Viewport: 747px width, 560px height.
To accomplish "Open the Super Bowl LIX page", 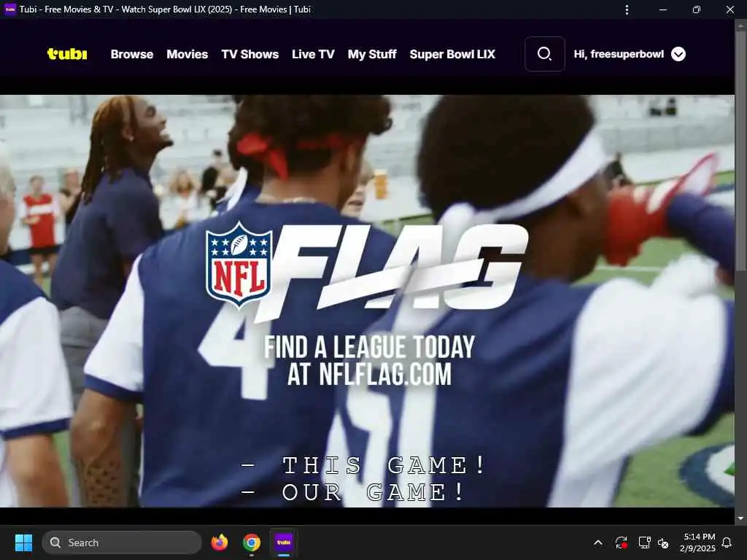I will click(x=452, y=54).
